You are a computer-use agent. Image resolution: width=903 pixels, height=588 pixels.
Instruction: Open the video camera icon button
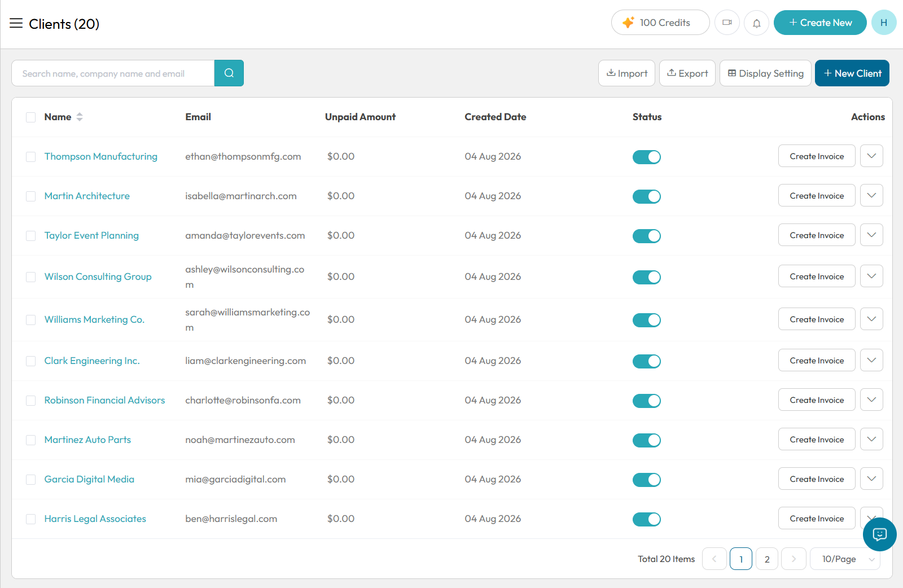tap(727, 23)
